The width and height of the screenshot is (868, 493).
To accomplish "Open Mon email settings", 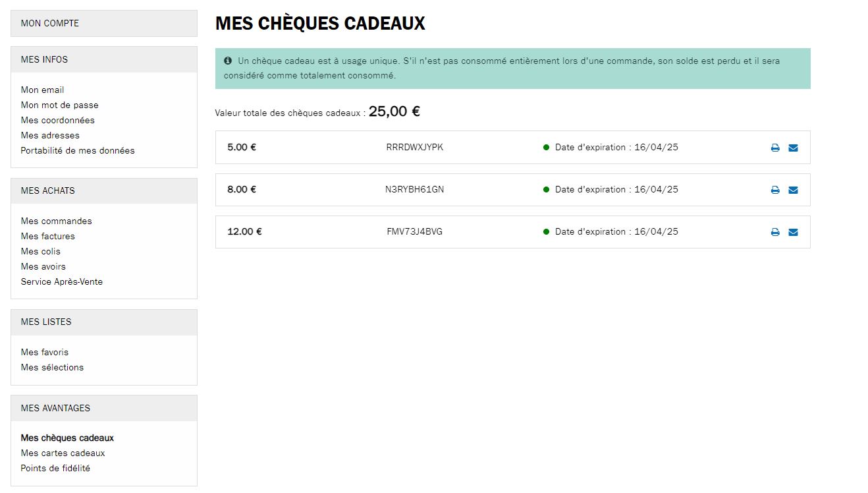I will 42,90.
